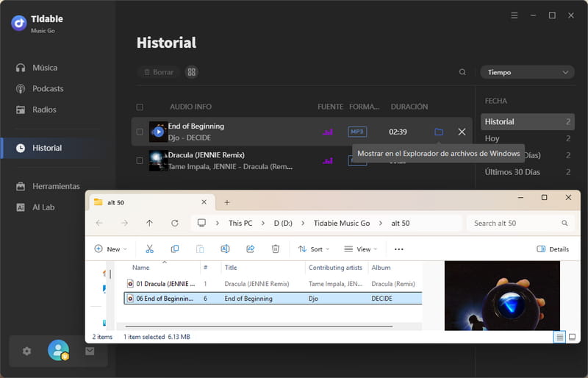Play End of Beginning track thumbnail
Viewport: 588px width, 378px height.
coord(158,132)
